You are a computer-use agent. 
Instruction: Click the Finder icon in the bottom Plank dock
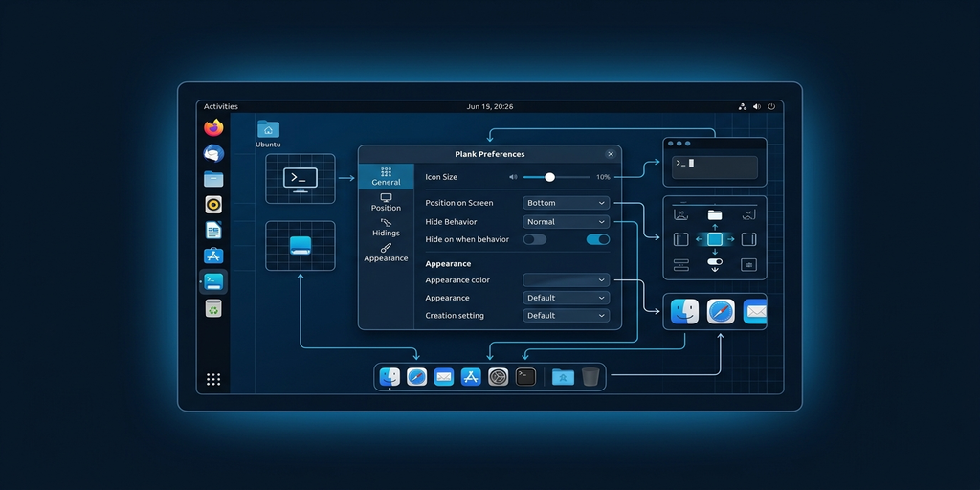[390, 377]
